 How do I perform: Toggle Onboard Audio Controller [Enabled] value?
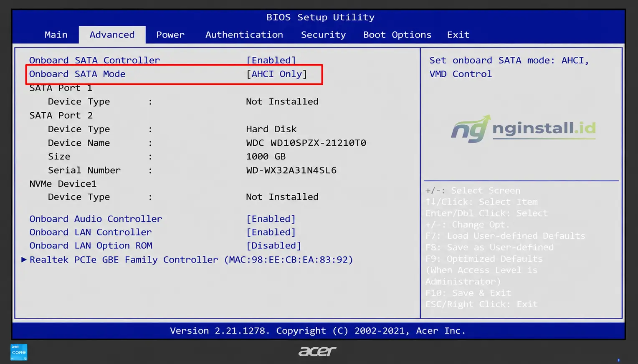tap(271, 219)
